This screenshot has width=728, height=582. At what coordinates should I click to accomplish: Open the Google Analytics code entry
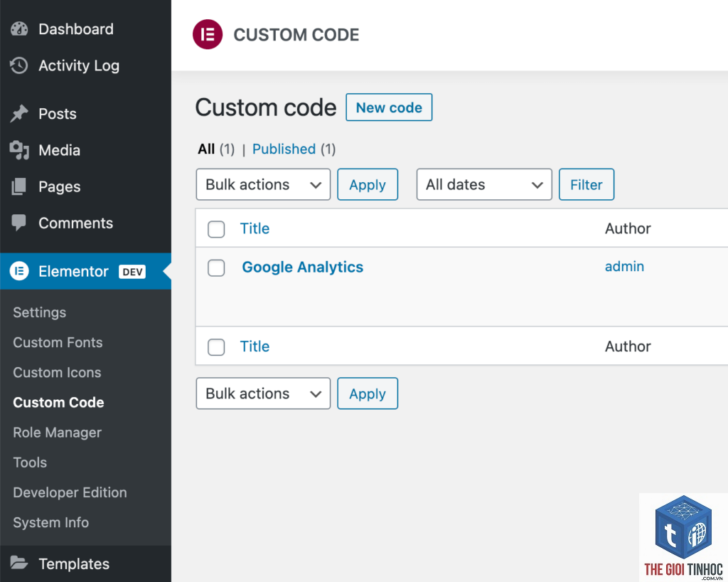(x=302, y=267)
